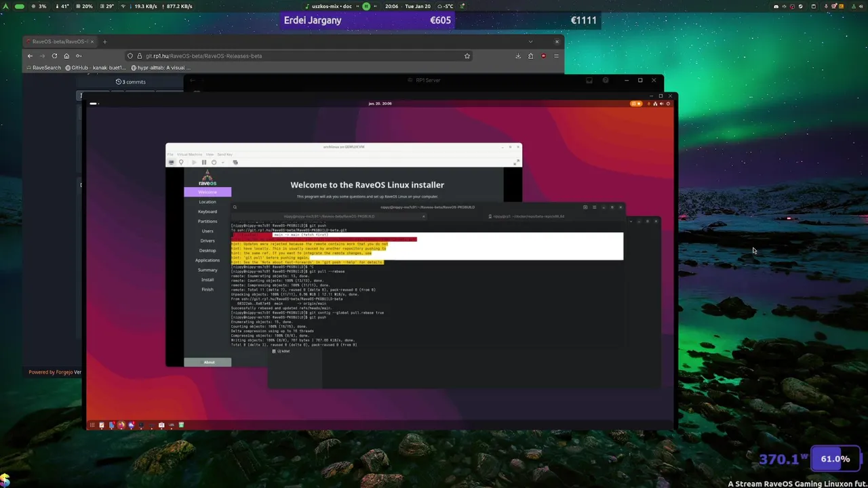Select Partitions step in installer sidebar
The height and width of the screenshot is (488, 868).
tap(208, 221)
